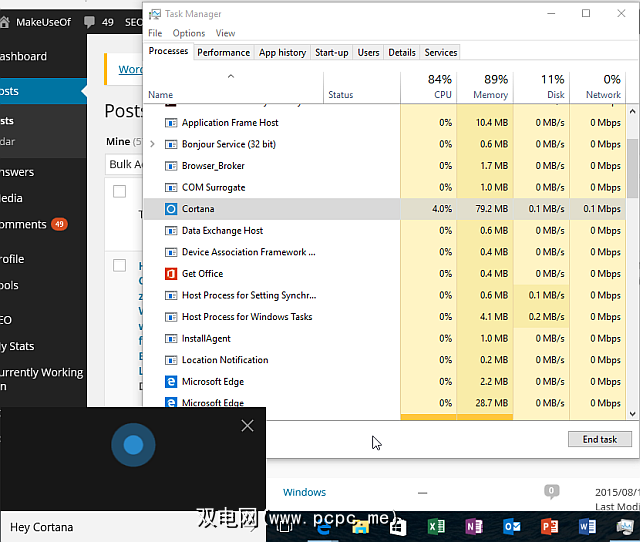Open PowerPoint from the taskbar

click(549, 526)
